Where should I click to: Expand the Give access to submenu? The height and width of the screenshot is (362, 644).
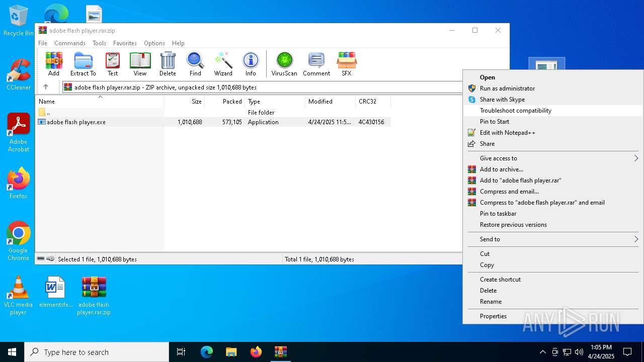click(x=552, y=158)
